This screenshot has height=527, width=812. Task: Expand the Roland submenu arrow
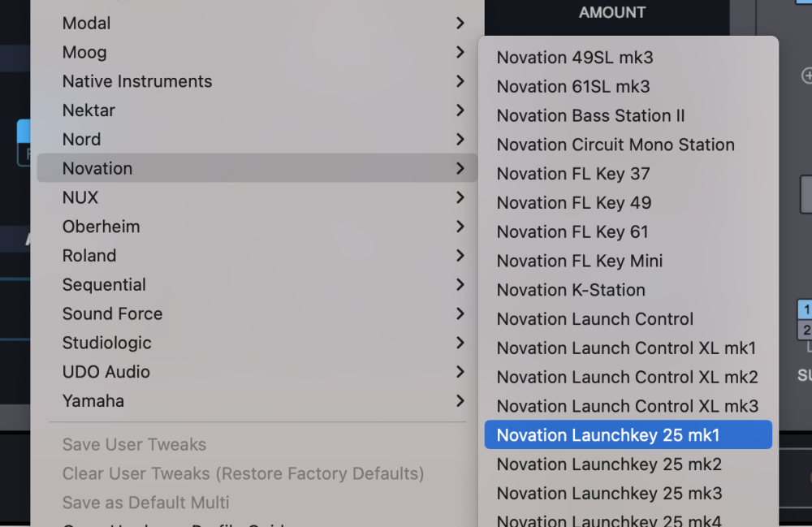point(460,256)
